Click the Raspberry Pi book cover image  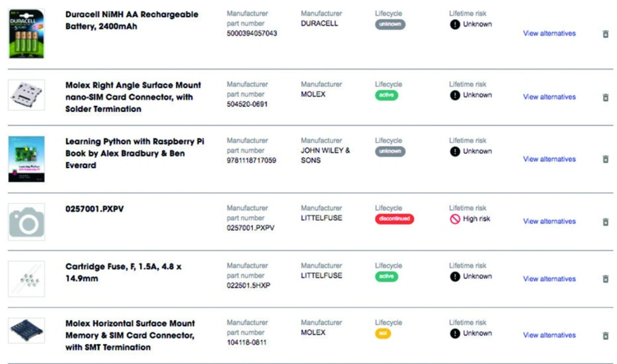[27, 159]
